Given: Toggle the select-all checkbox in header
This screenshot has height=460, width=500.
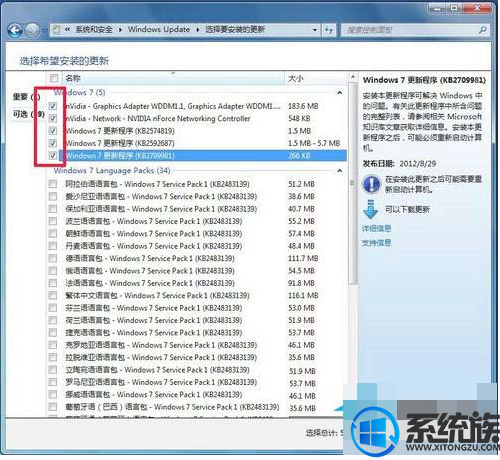Looking at the screenshot, I should click(x=54, y=78).
